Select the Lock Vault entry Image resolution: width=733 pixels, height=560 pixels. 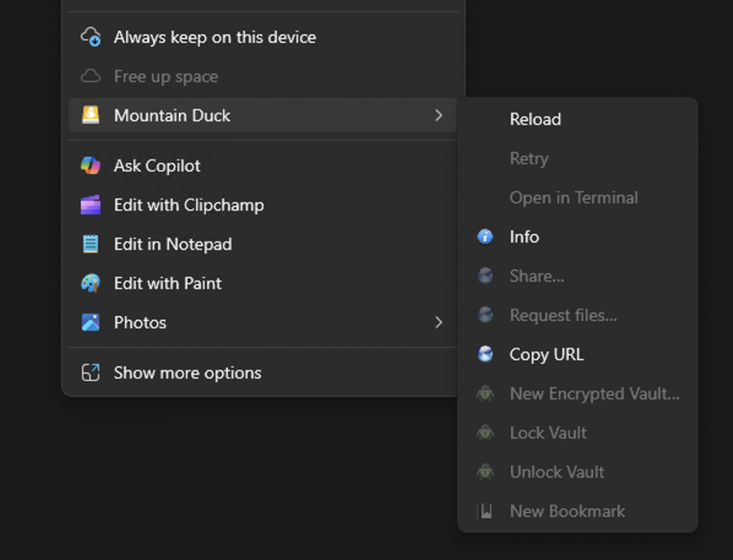click(x=578, y=433)
